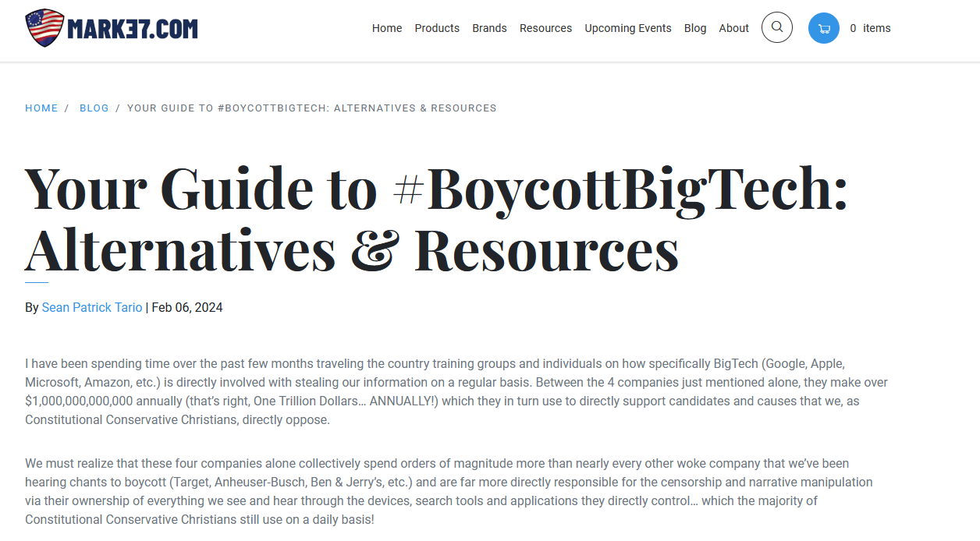Click the breadcrumb current page title text
Screen dimensions: 980x541
312,108
